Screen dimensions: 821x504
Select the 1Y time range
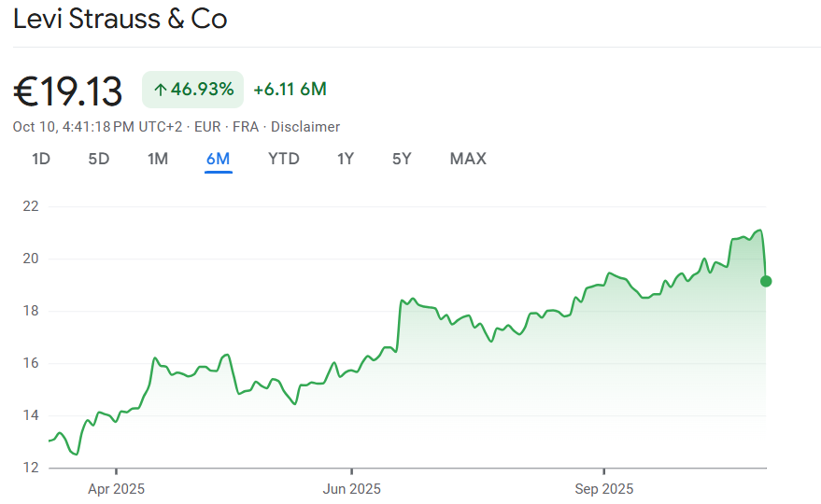(346, 159)
